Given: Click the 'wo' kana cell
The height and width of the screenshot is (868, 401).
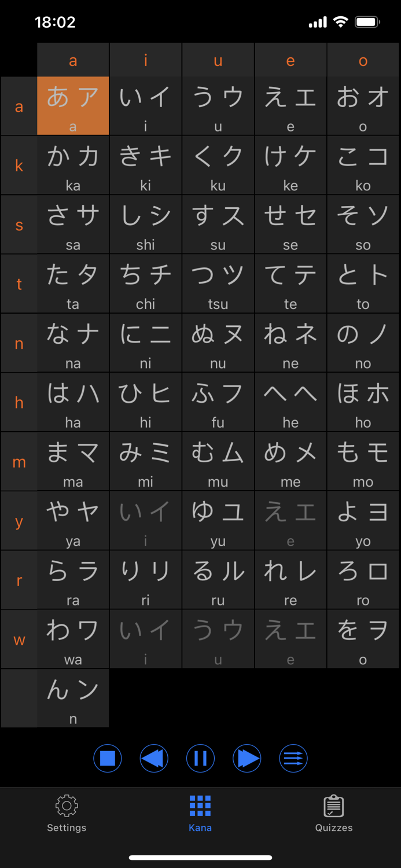Looking at the screenshot, I should (363, 638).
